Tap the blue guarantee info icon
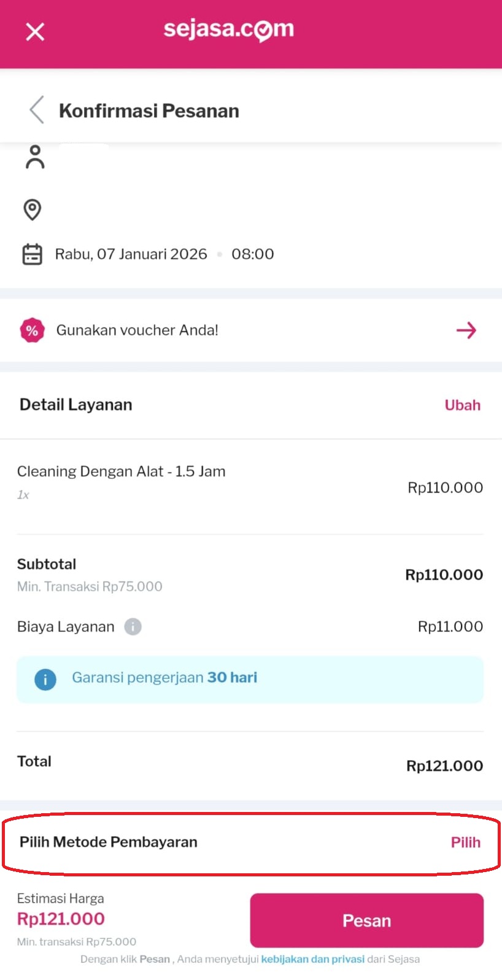 45,679
